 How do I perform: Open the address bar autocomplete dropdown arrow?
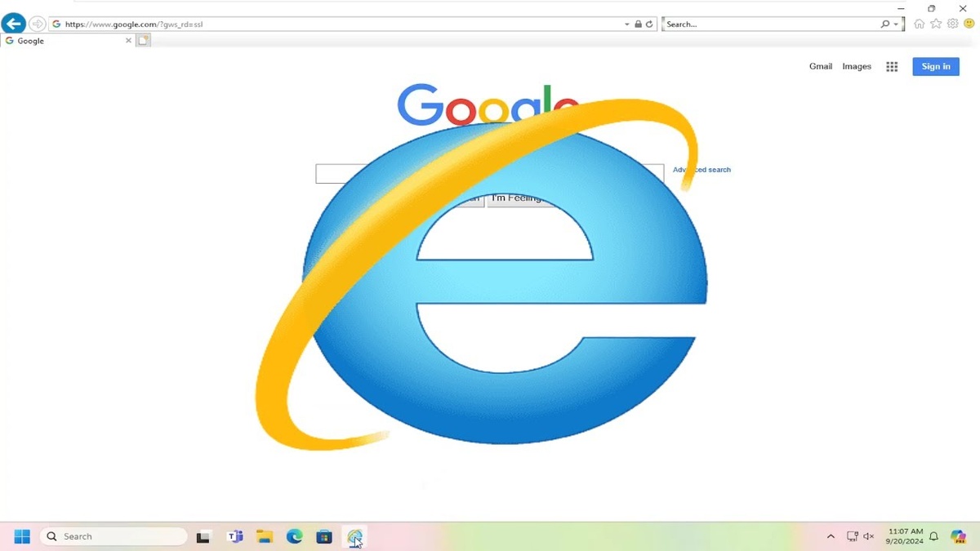pos(627,24)
